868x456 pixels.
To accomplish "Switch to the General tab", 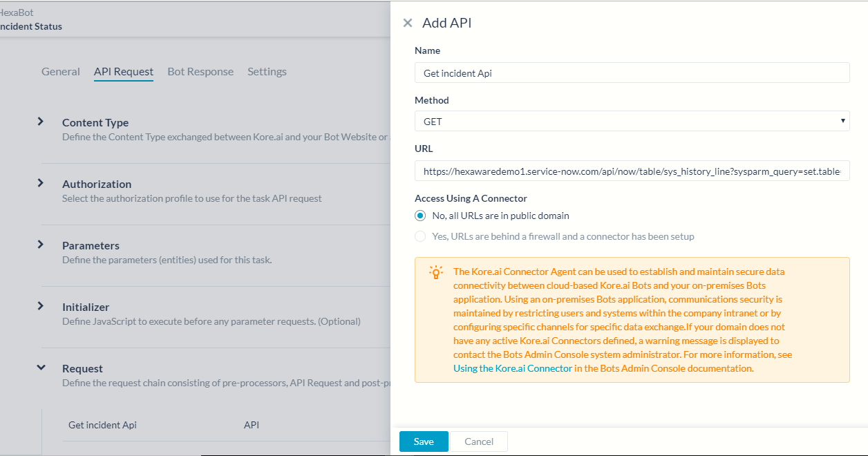I will (61, 72).
